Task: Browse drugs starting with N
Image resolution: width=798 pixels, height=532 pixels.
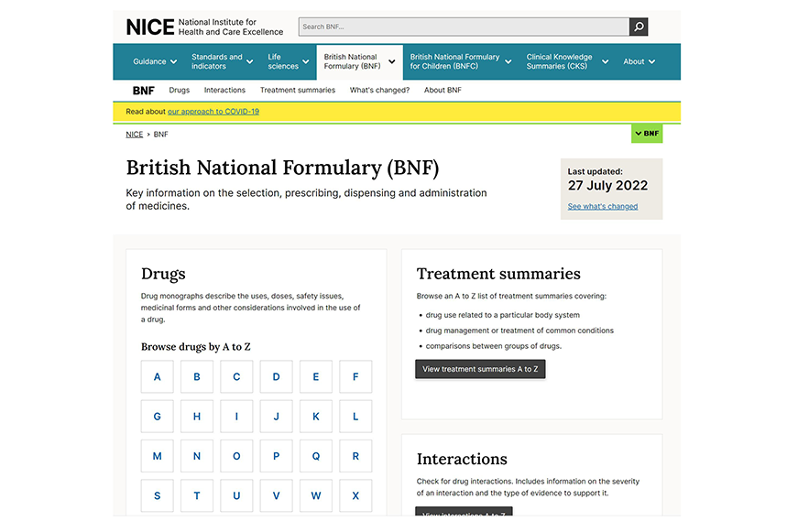Action: coord(197,456)
